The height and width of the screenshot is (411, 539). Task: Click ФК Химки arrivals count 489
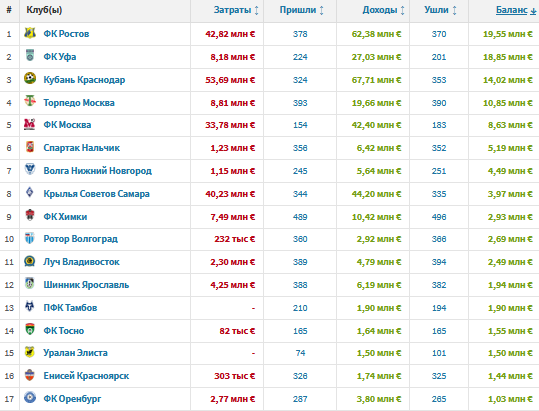click(x=300, y=217)
